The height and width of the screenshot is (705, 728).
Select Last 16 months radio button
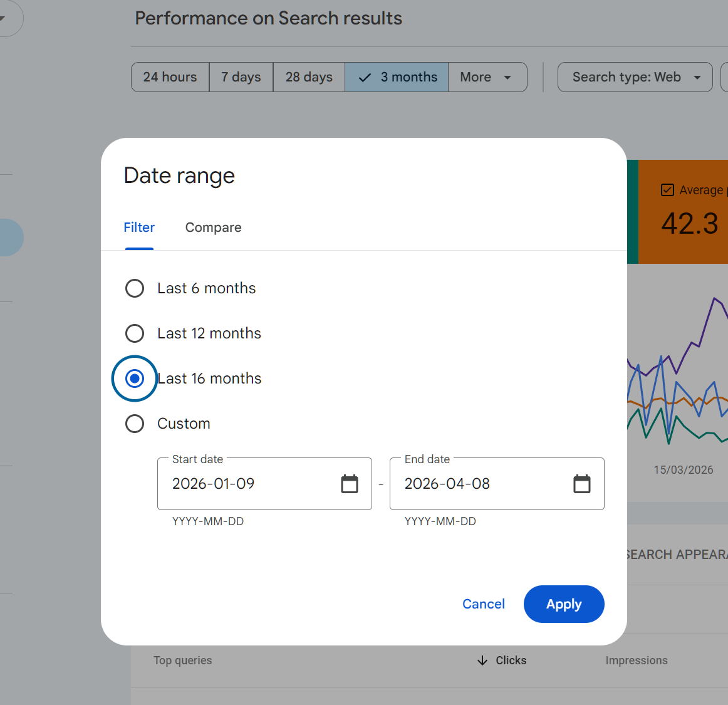[x=135, y=379]
